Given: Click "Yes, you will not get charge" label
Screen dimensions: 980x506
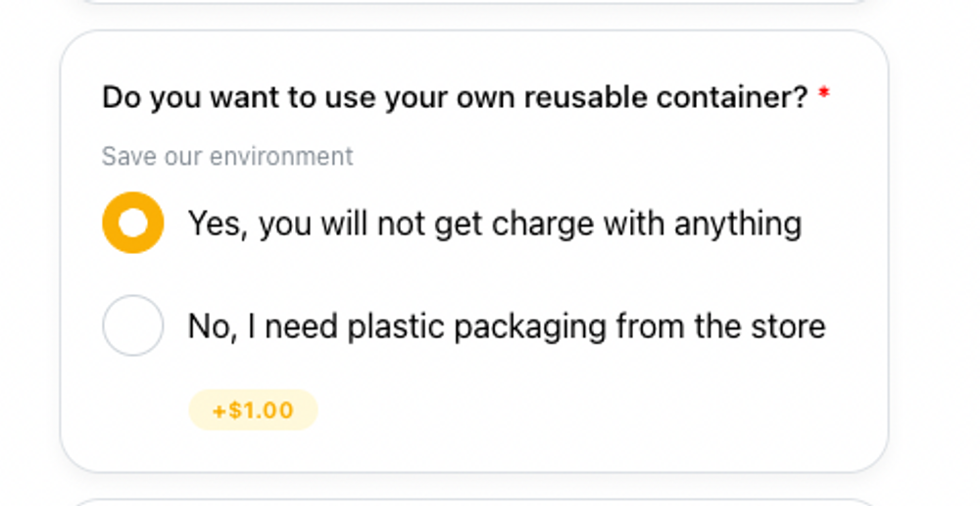Looking at the screenshot, I should 494,224.
